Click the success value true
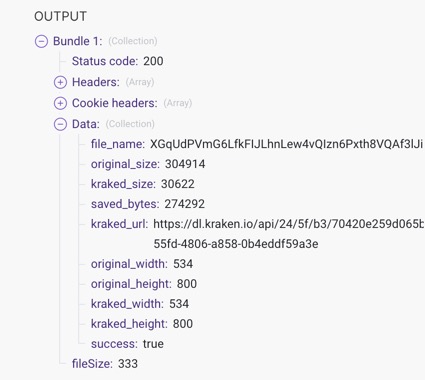Viewport: 425px width, 380px height. [153, 344]
